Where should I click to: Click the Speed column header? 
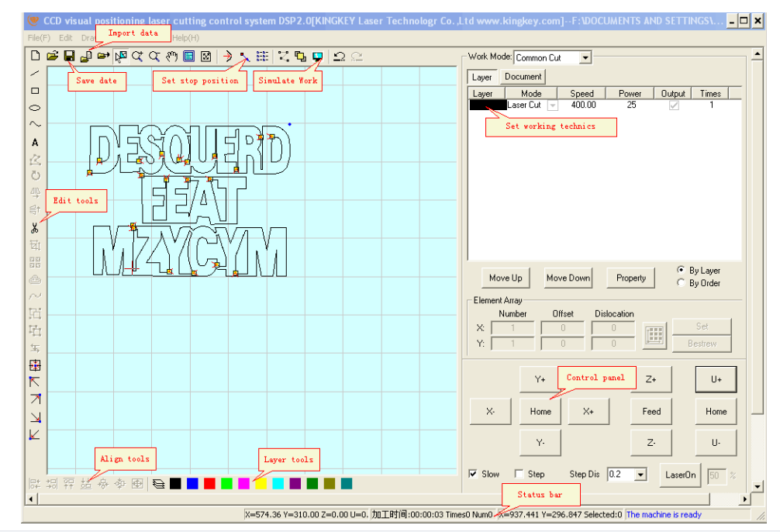coord(582,94)
